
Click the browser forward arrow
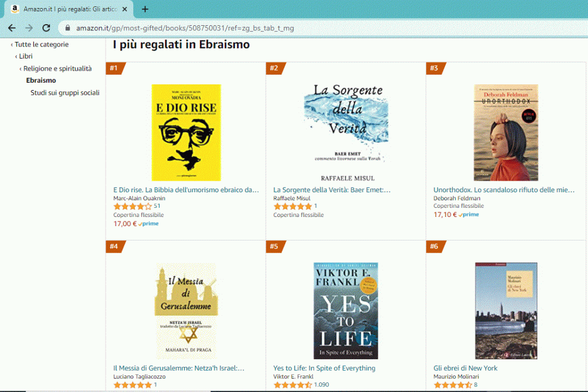(29, 28)
